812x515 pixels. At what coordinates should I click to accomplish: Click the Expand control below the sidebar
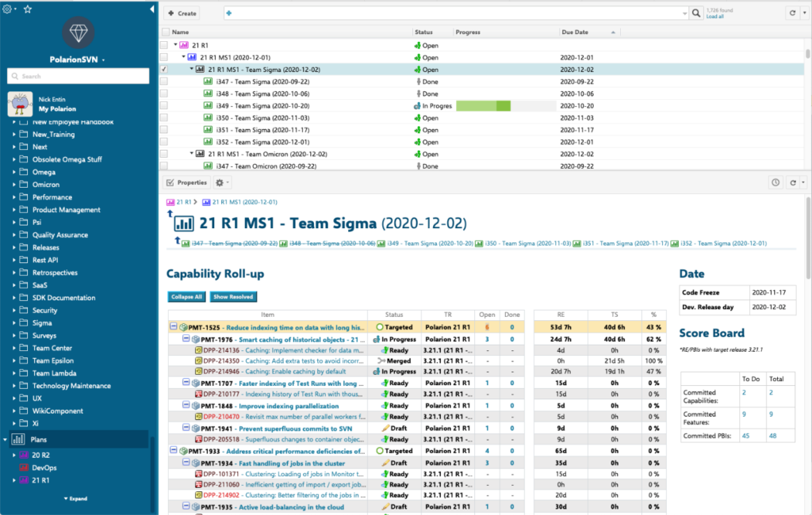75,499
